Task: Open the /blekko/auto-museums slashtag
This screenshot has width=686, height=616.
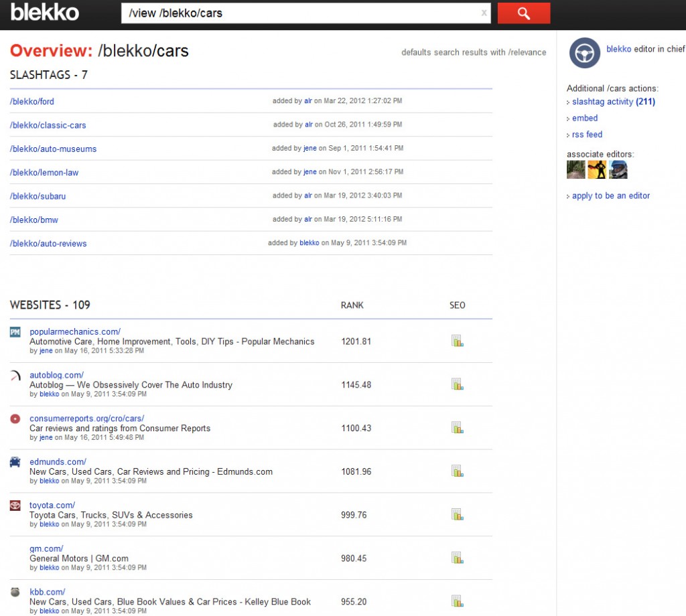Action: (53, 149)
